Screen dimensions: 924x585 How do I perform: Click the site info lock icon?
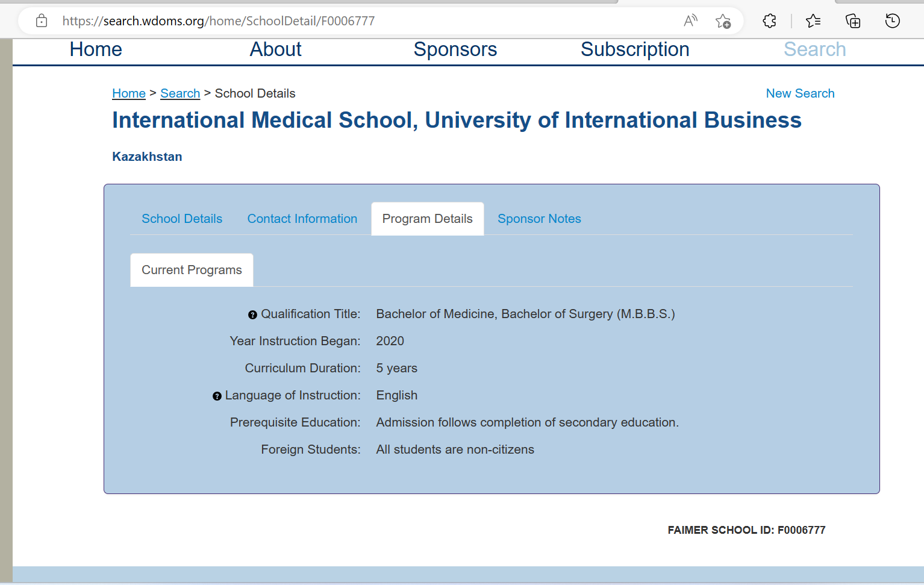(42, 21)
